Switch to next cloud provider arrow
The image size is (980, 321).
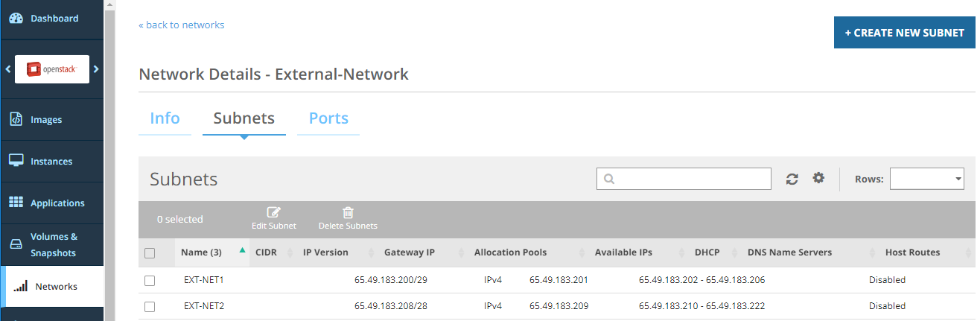point(96,69)
